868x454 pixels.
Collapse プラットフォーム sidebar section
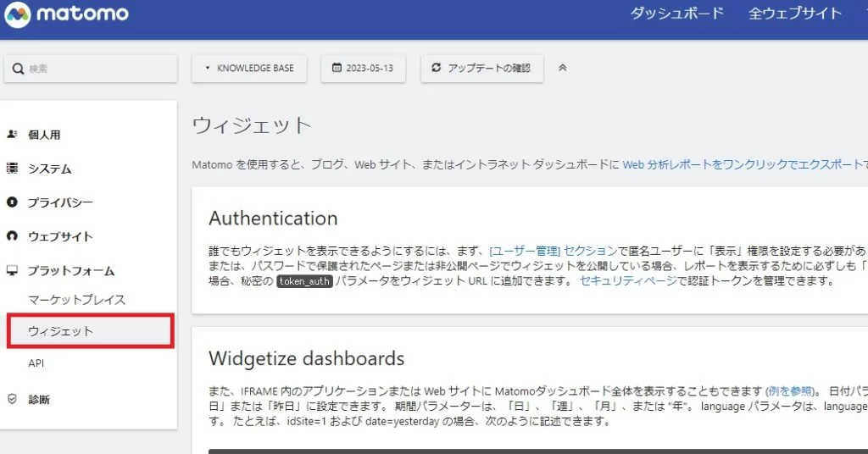coord(71,270)
